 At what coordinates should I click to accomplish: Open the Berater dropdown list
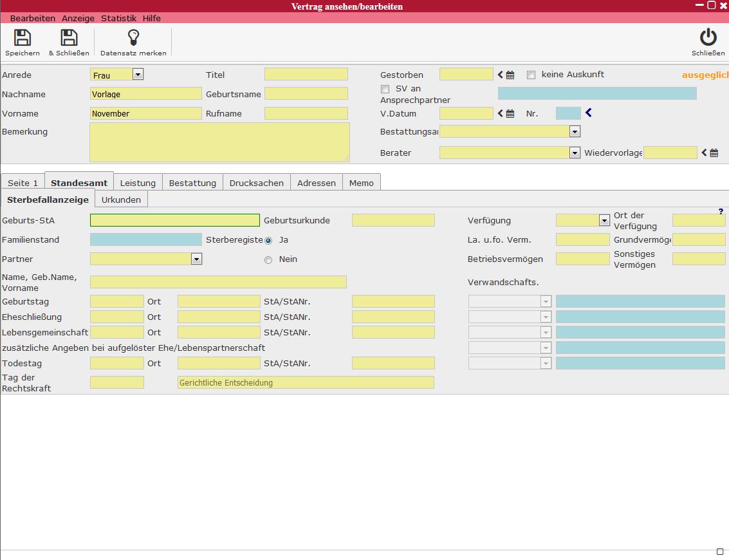(575, 153)
